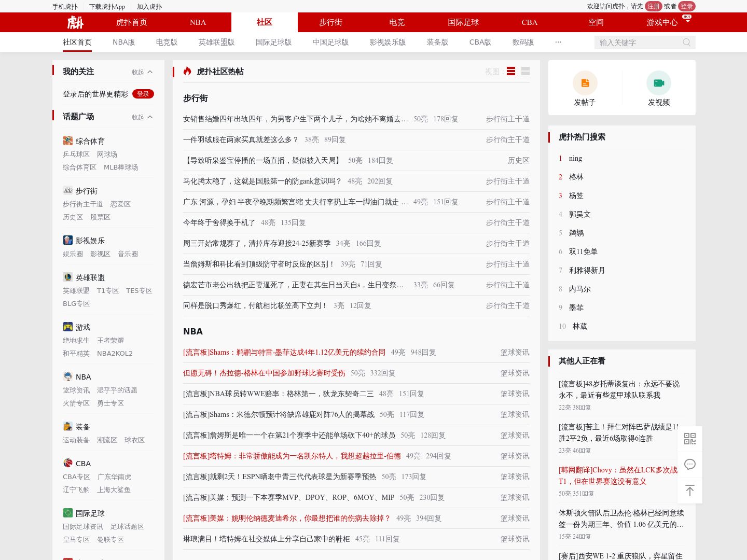This screenshot has width=747, height=560.
Task: Open the QR code floating icon
Action: coord(690,439)
